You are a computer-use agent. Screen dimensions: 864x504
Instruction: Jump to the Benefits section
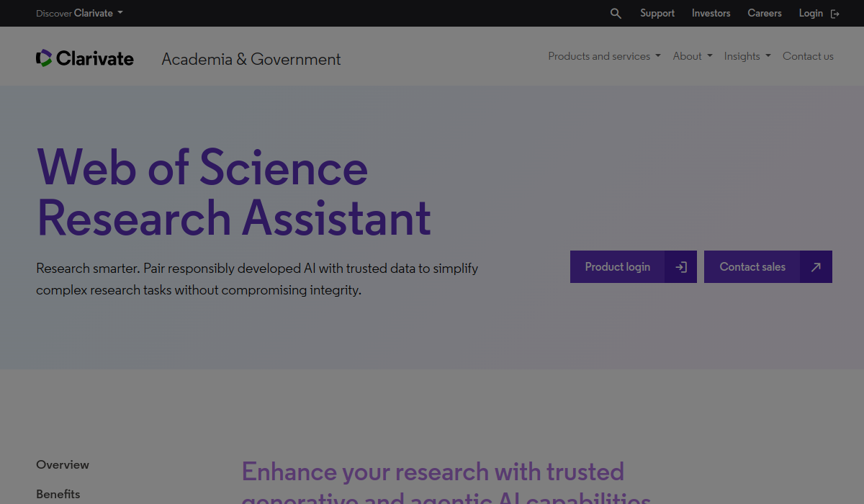(x=58, y=494)
